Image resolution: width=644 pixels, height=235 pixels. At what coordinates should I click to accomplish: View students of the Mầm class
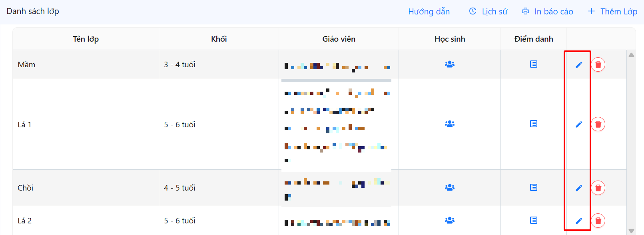coord(450,64)
